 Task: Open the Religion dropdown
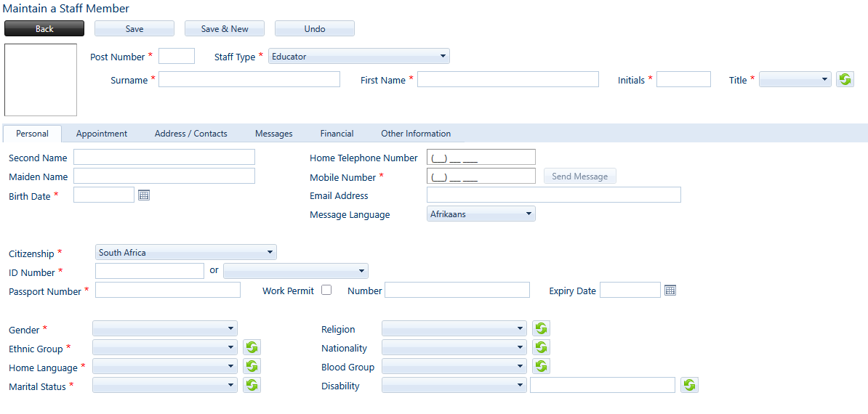point(454,329)
